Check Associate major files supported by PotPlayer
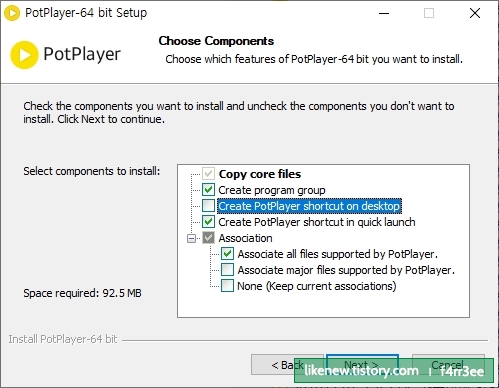499x388 pixels. pos(227,270)
